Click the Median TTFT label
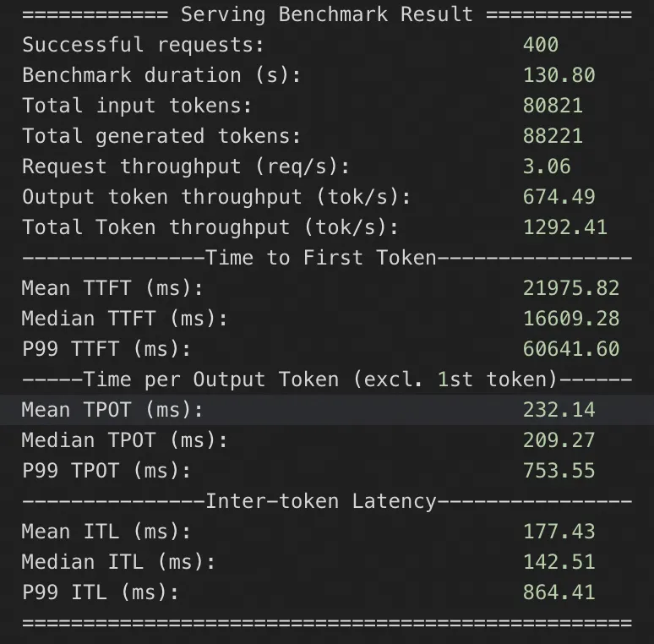Viewport: 654px width, 644px height. [125, 319]
